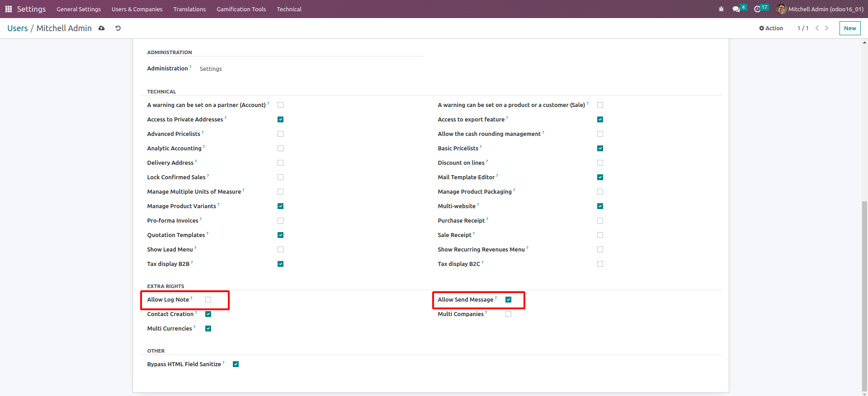Screen dimensions: 868x396
Task: Enable the Allow Log Note checkbox
Action: [208, 300]
